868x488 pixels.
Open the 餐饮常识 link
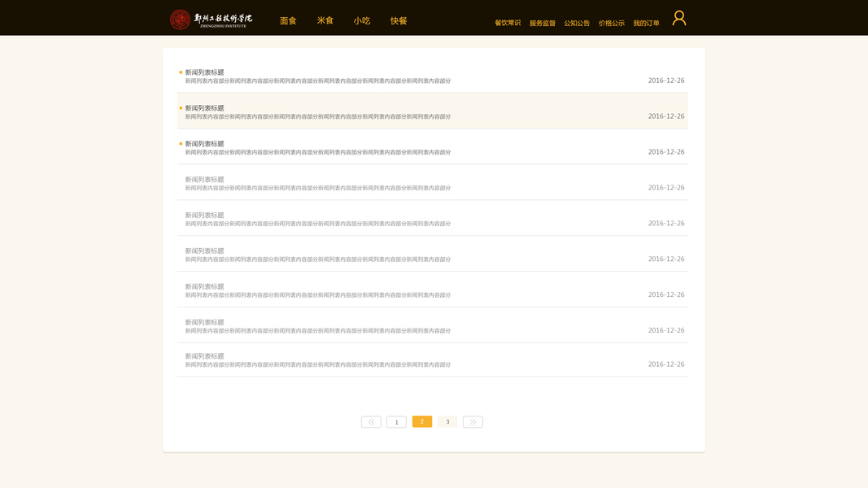pos(508,23)
